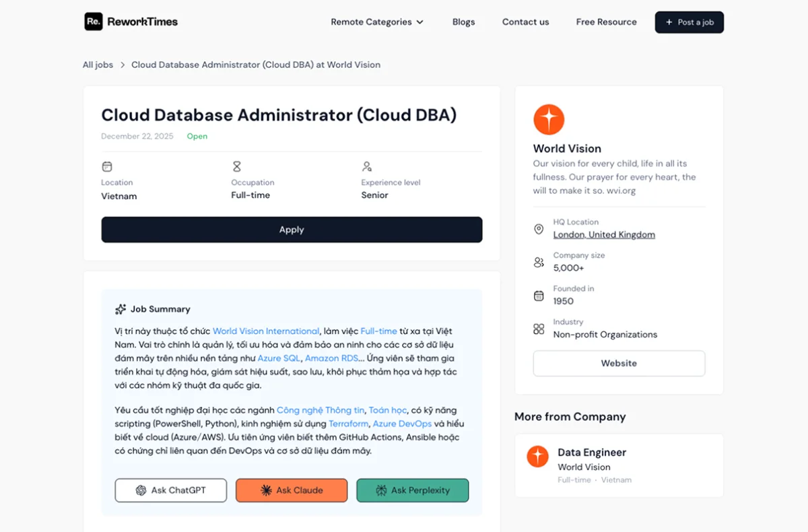Click the Non-profit Organizations industry text
808x532 pixels.
pyautogui.click(x=605, y=335)
